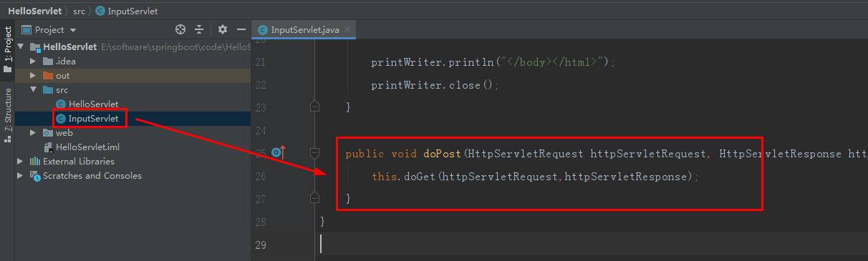Click the override gutter icon on line 25

279,152
